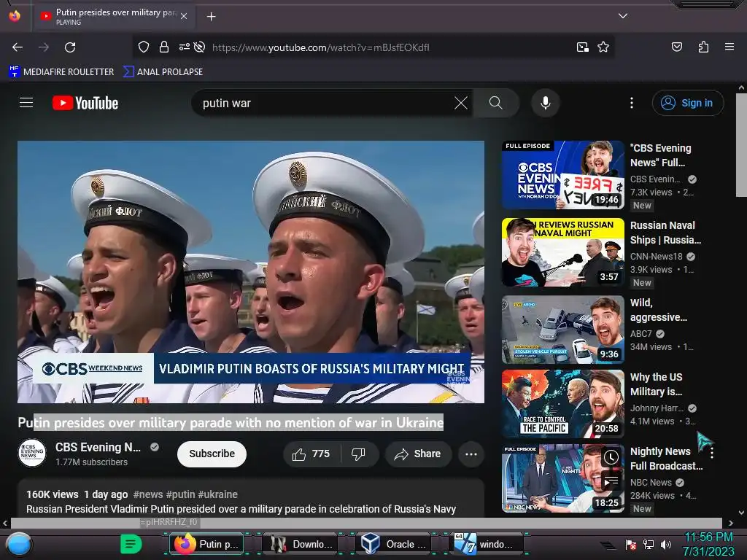Image resolution: width=747 pixels, height=560 pixels.
Task: Open a new browser tab
Action: coord(211,17)
